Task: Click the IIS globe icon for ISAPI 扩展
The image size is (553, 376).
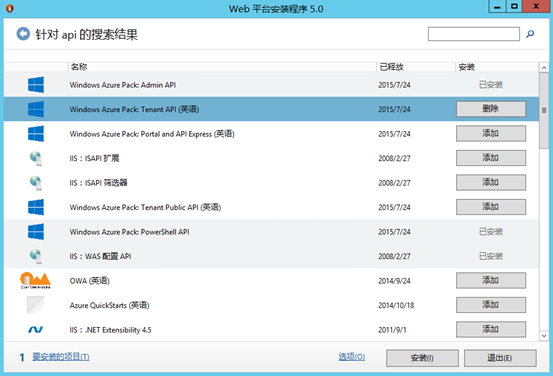Action: pos(36,158)
